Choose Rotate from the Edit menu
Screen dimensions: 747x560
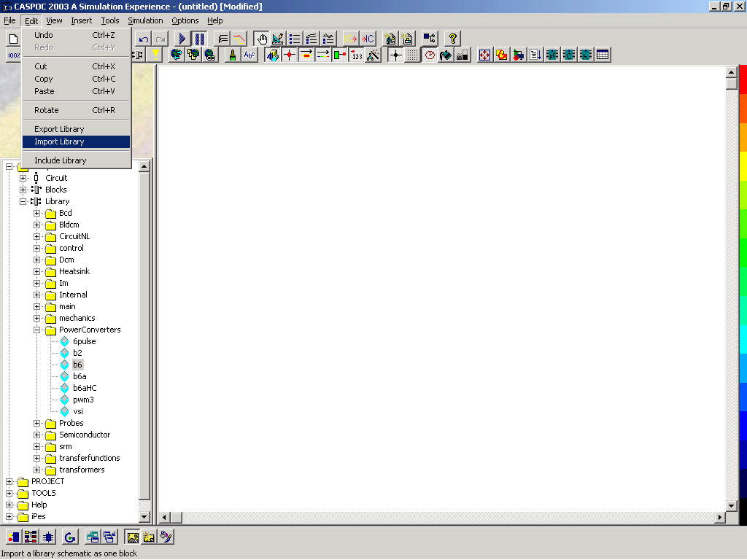pyautogui.click(x=76, y=110)
